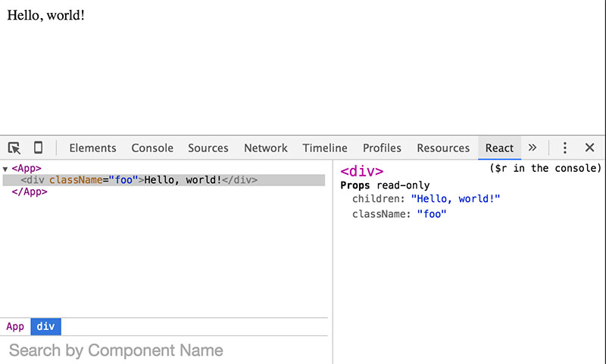Click the ($r in the console) hint
Viewport: 606px width, 364px height.
[x=545, y=168]
